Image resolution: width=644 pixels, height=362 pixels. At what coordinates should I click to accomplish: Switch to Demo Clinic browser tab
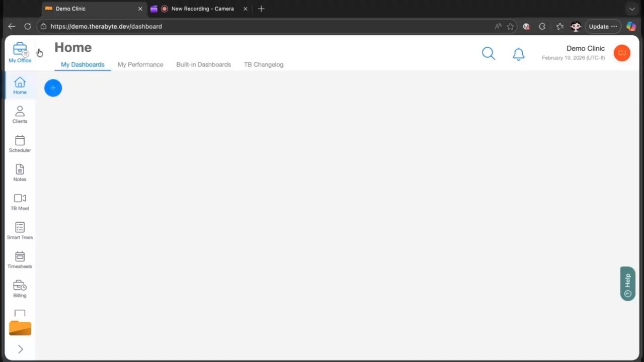tap(94, 9)
